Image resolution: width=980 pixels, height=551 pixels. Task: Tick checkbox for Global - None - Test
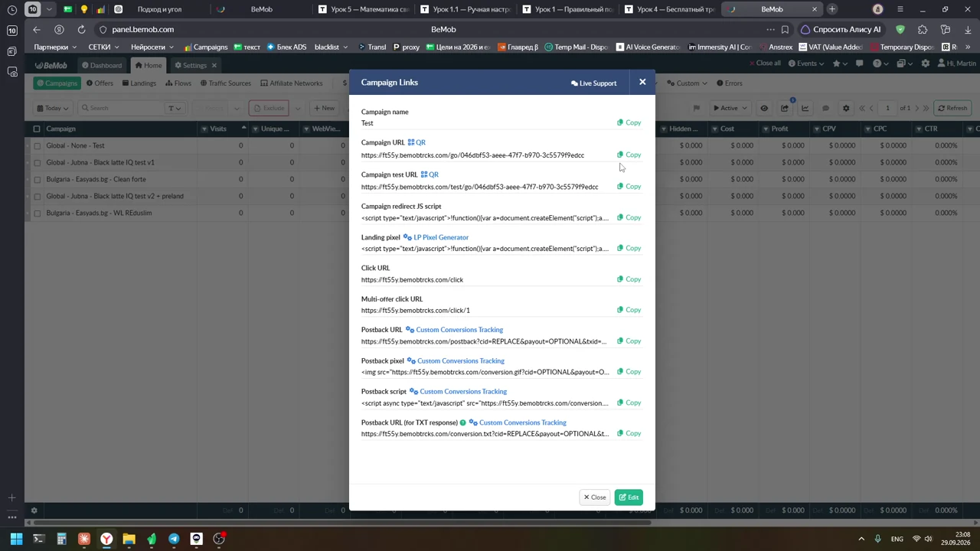(37, 145)
